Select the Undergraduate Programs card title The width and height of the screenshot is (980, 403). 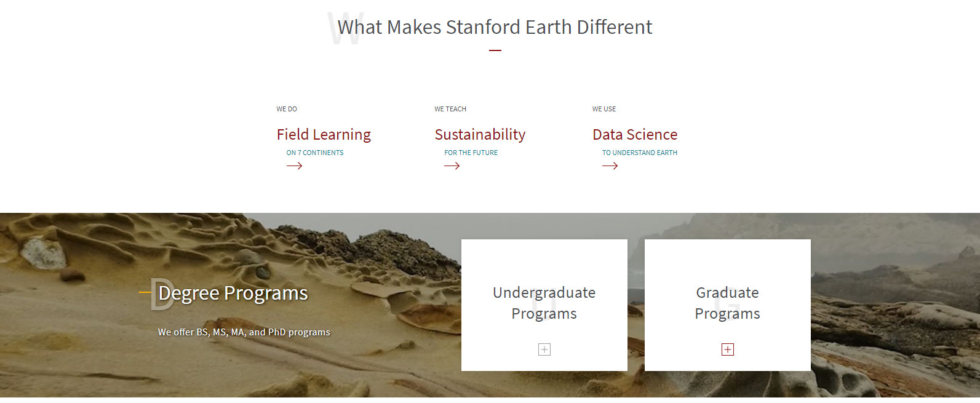(544, 303)
